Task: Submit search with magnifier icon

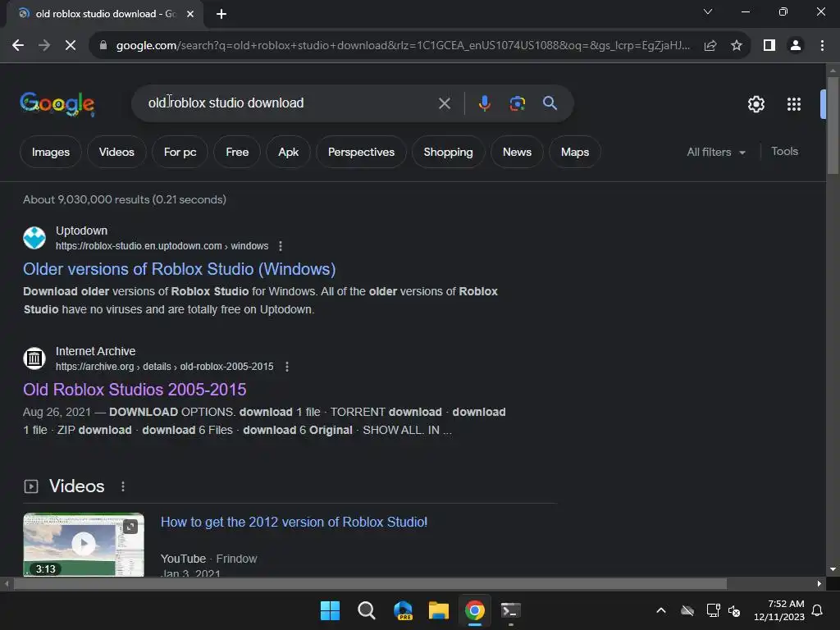Action: [550, 103]
